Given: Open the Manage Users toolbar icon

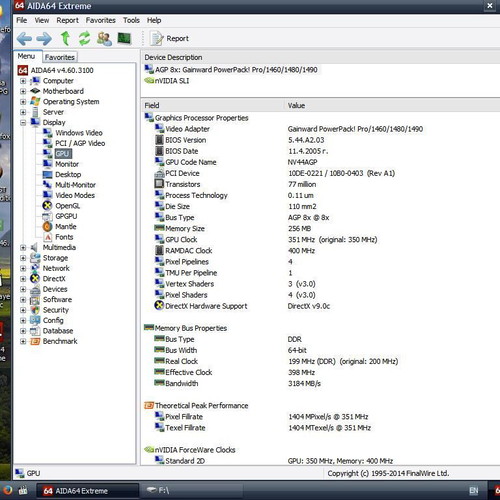Looking at the screenshot, I should pos(104,39).
